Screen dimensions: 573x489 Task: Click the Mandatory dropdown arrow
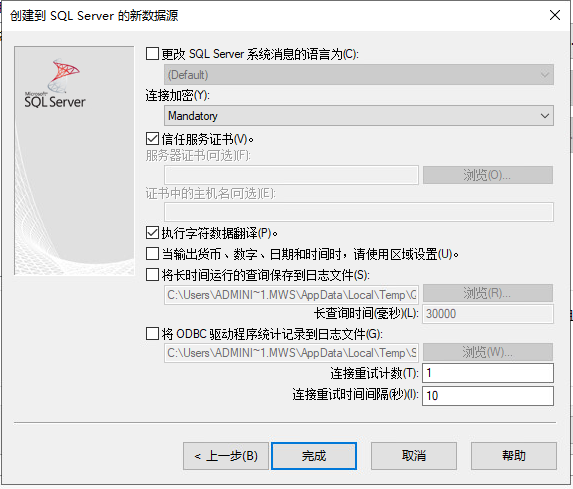[544, 116]
